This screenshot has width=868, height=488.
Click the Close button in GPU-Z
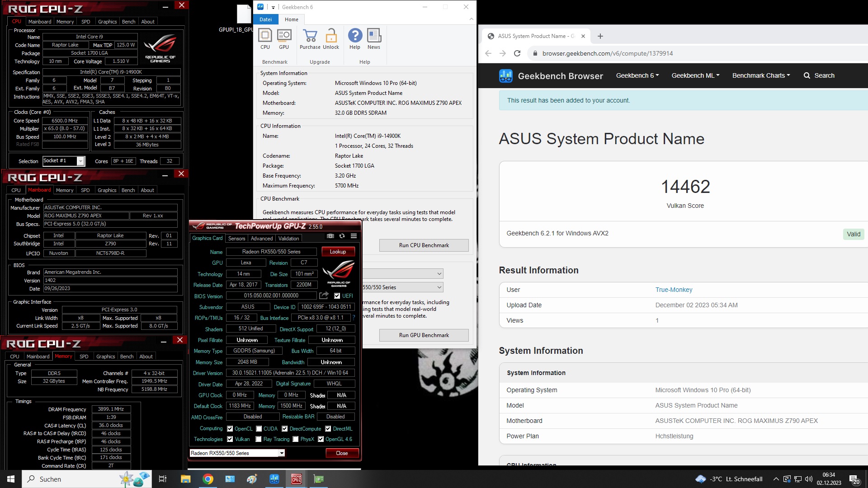(342, 453)
